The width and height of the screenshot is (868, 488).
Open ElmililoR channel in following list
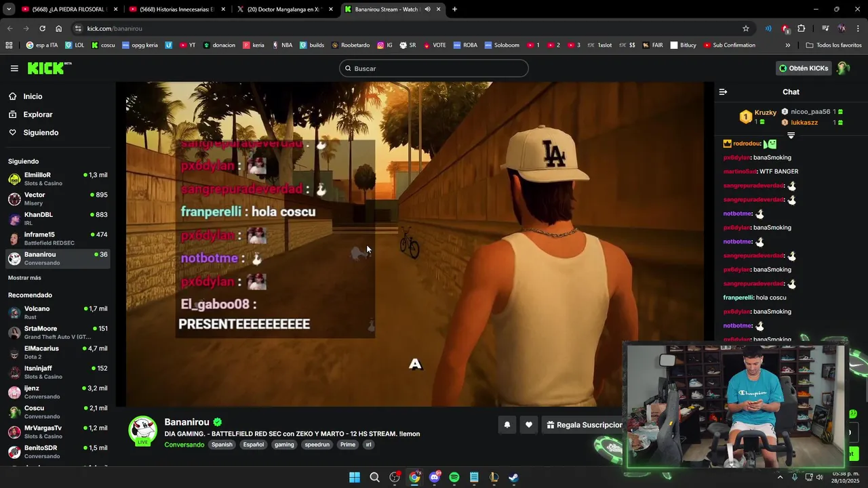(x=58, y=179)
